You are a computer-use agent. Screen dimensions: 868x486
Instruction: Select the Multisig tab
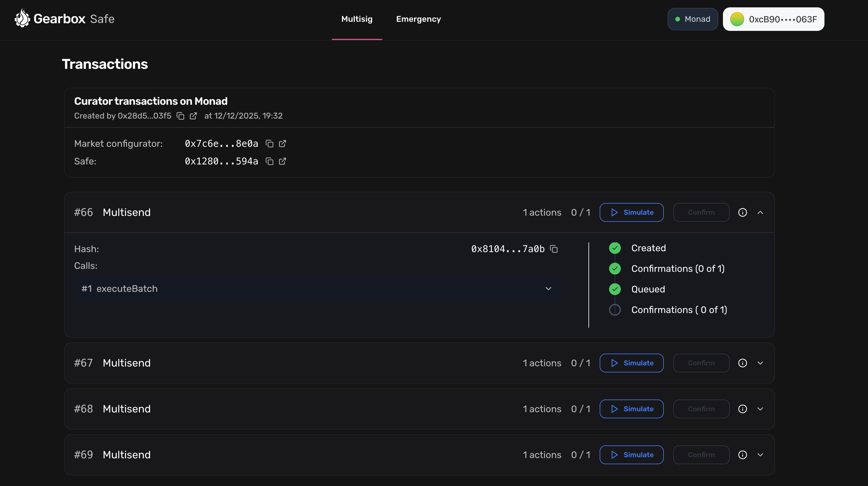click(357, 19)
